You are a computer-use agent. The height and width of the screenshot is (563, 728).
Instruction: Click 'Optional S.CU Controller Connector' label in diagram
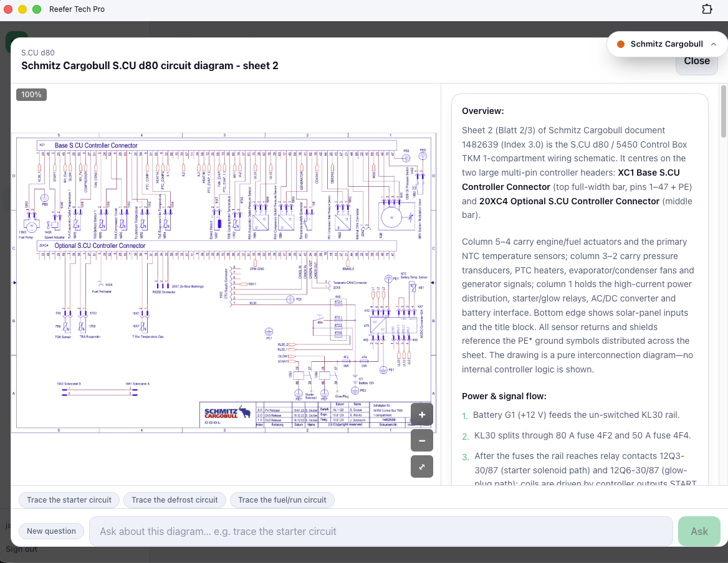tap(100, 246)
